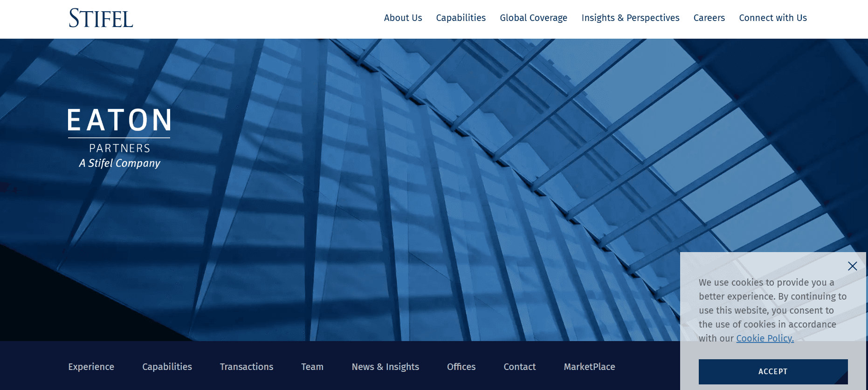Open the Transactions section
The width and height of the screenshot is (868, 390).
coord(247,367)
